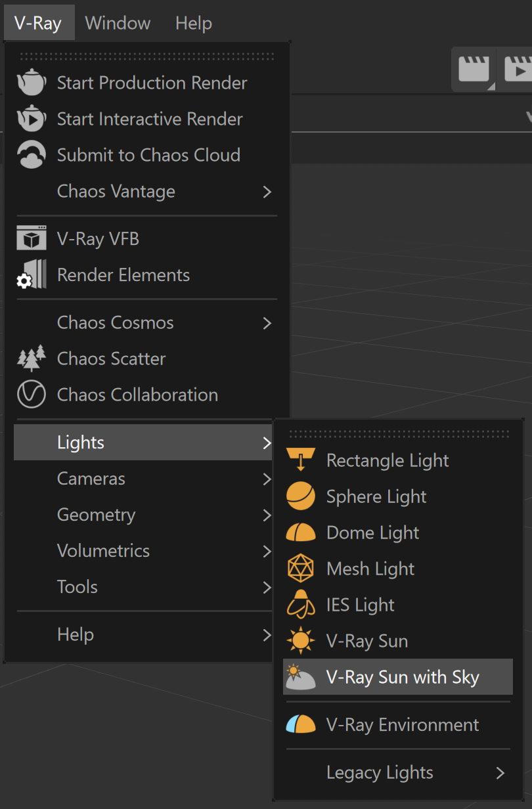Image resolution: width=532 pixels, height=809 pixels.
Task: Click the Rectangle Light icon
Action: click(x=301, y=460)
